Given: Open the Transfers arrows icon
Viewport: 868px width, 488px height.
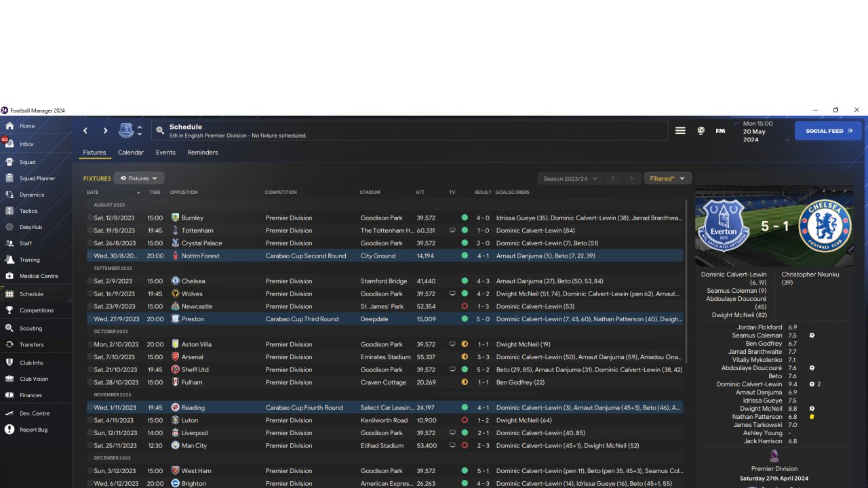Looking at the screenshot, I should click(9, 344).
